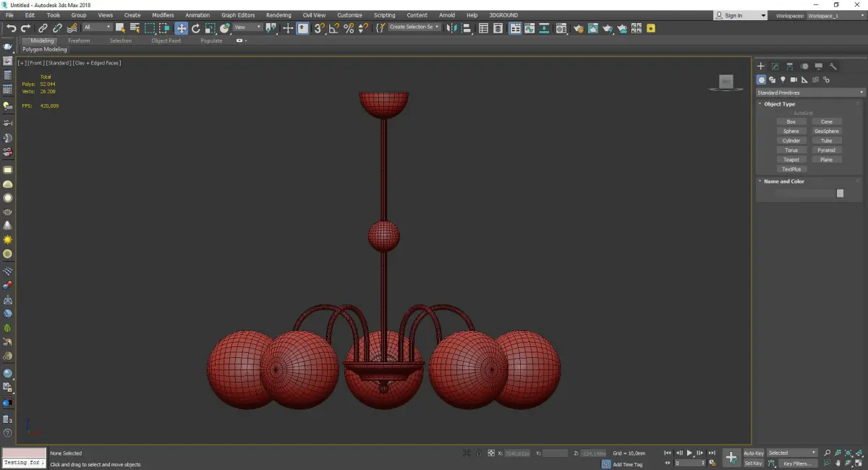Click the Bind to Space Warp icon
The height and width of the screenshot is (470, 868).
pos(72,28)
